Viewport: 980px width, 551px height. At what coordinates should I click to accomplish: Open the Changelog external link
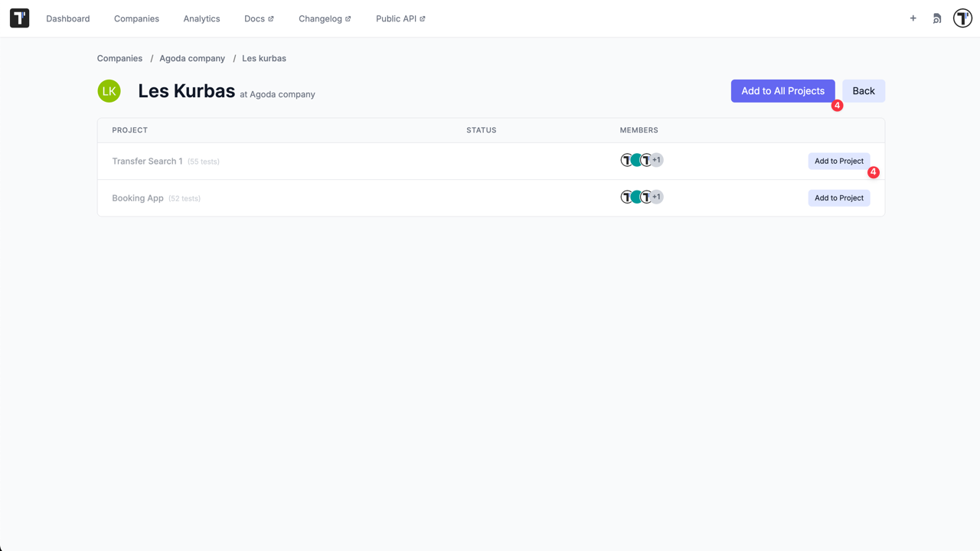point(321,18)
